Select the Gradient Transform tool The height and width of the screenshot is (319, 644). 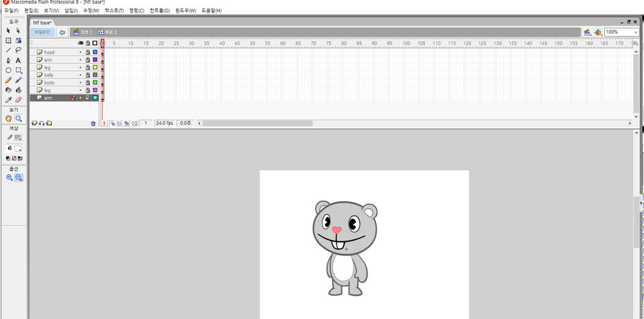point(18,40)
